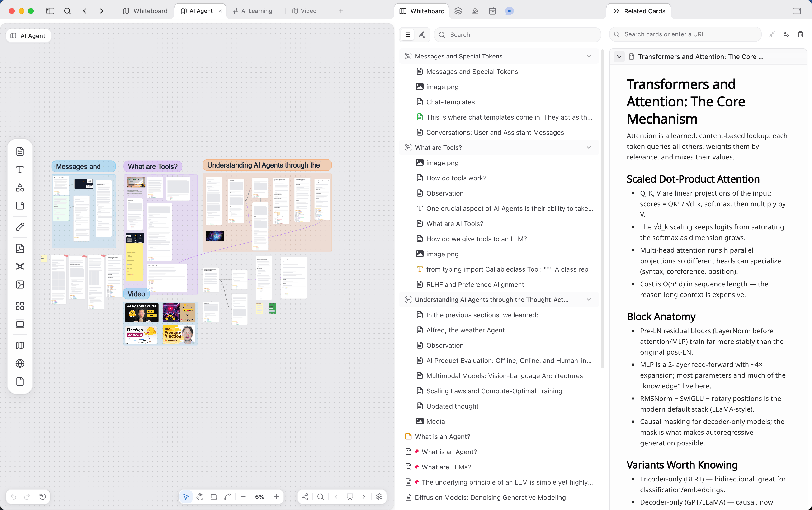Toggle the left sidebar panel
The image size is (812, 510).
point(50,11)
